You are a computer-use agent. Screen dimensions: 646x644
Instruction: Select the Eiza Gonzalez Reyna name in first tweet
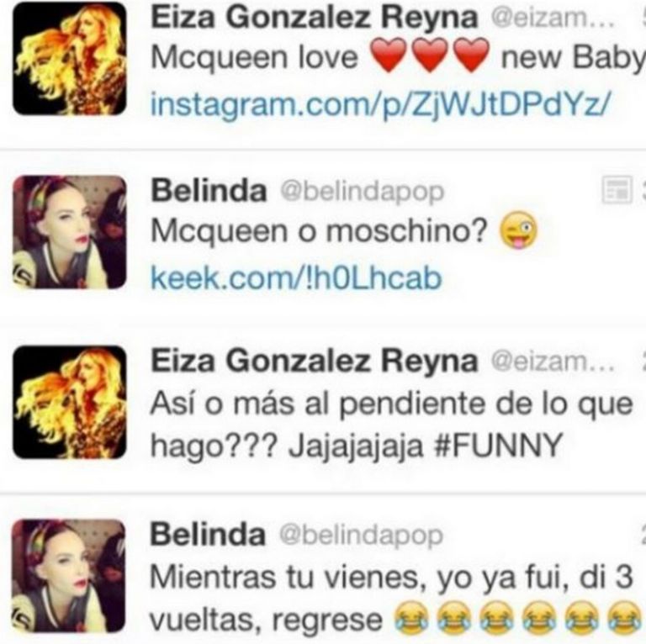coord(315,18)
